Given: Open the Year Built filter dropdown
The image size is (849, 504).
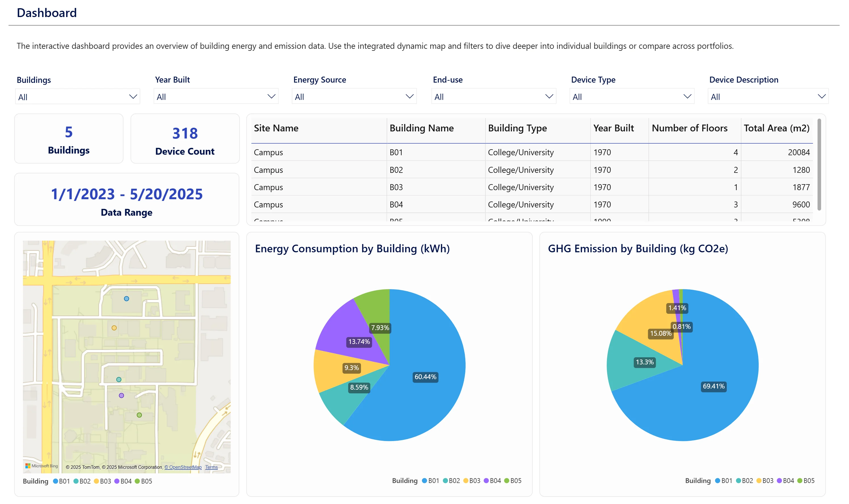Looking at the screenshot, I should coord(216,96).
